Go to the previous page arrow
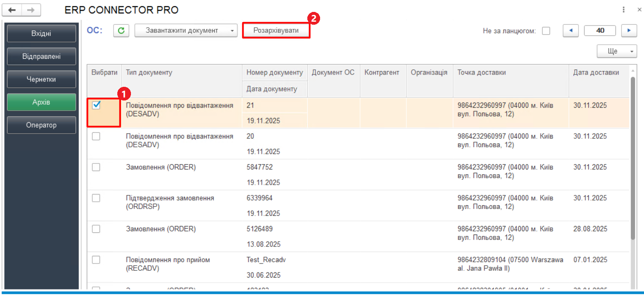Viewport: 644px width, 295px height. [x=570, y=31]
